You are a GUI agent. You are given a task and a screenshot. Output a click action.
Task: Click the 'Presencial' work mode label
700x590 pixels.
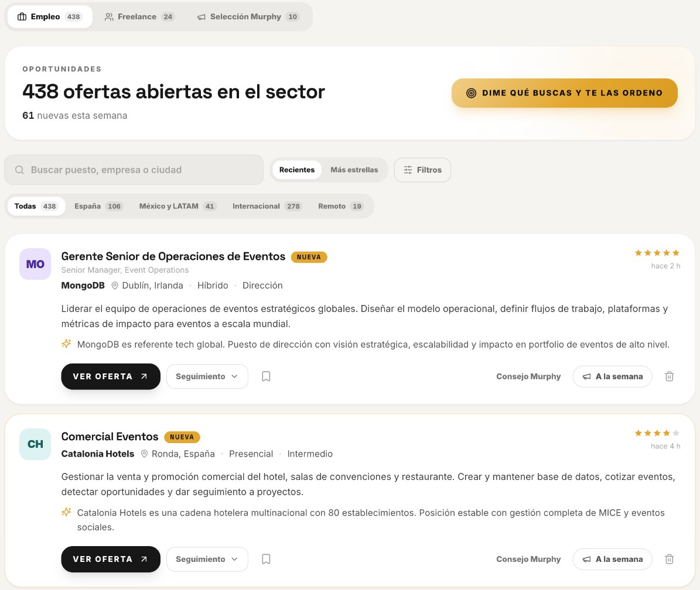(251, 454)
